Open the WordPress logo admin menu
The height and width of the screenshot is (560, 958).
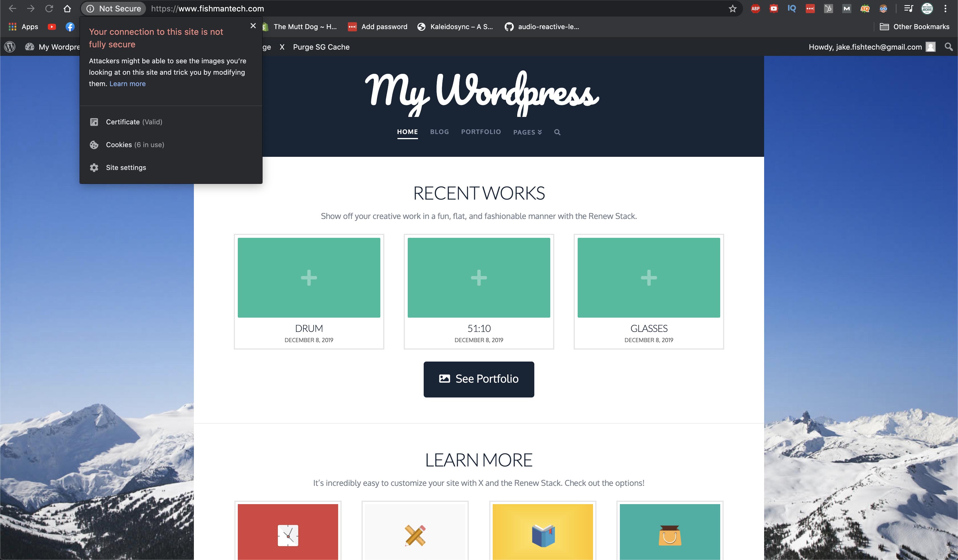(x=10, y=47)
